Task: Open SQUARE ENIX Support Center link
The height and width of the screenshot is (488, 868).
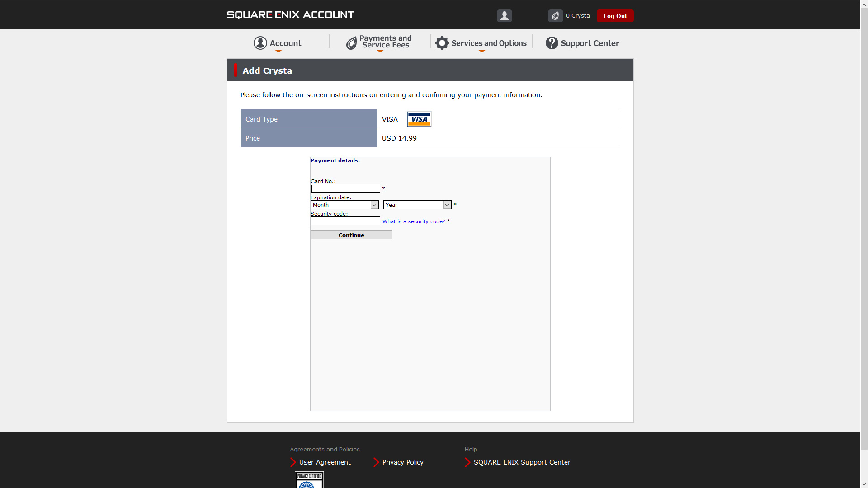Action: [522, 462]
